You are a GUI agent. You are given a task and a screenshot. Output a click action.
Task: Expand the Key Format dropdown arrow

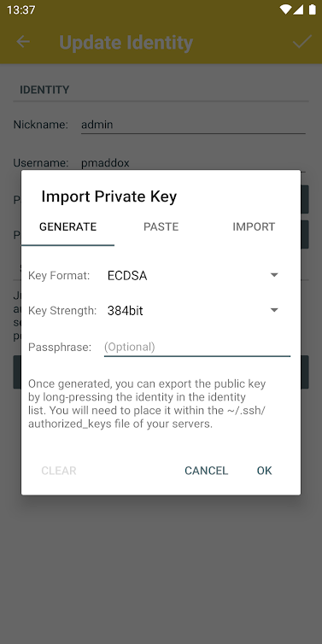coord(274,275)
